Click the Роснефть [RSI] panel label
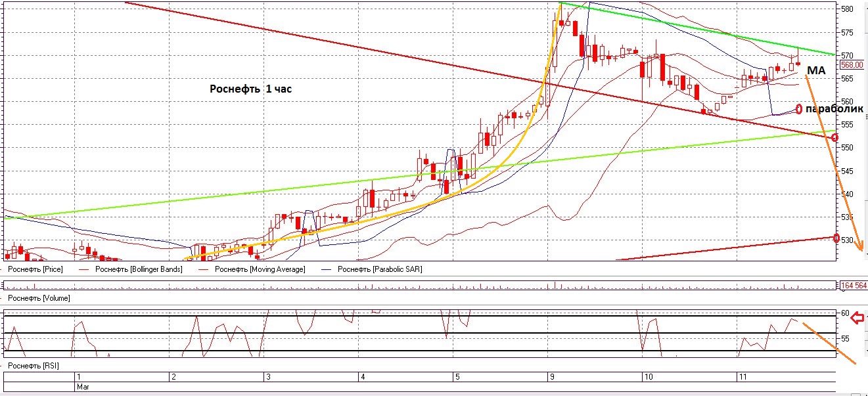868x396 pixels. coord(34,365)
